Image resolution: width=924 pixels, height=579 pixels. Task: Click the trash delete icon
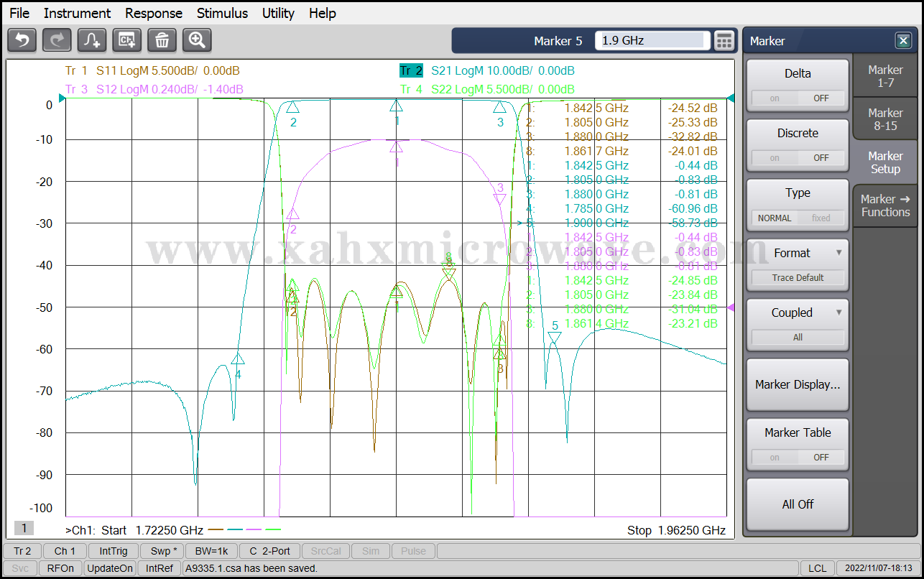[162, 40]
